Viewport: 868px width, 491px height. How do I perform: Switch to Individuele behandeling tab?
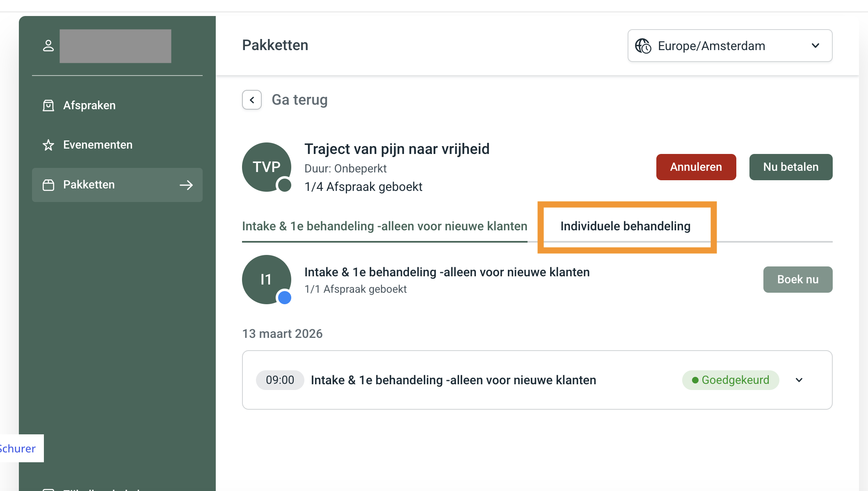(625, 226)
